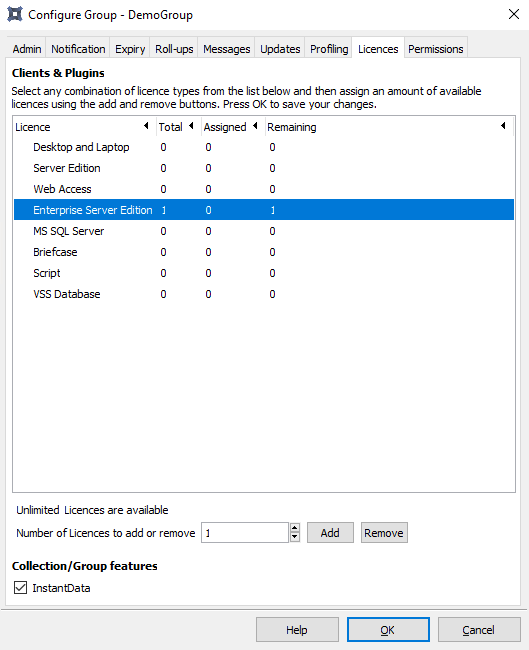The width and height of the screenshot is (529, 650).
Task: Select the MS SQL Server licence row
Action: (264, 231)
